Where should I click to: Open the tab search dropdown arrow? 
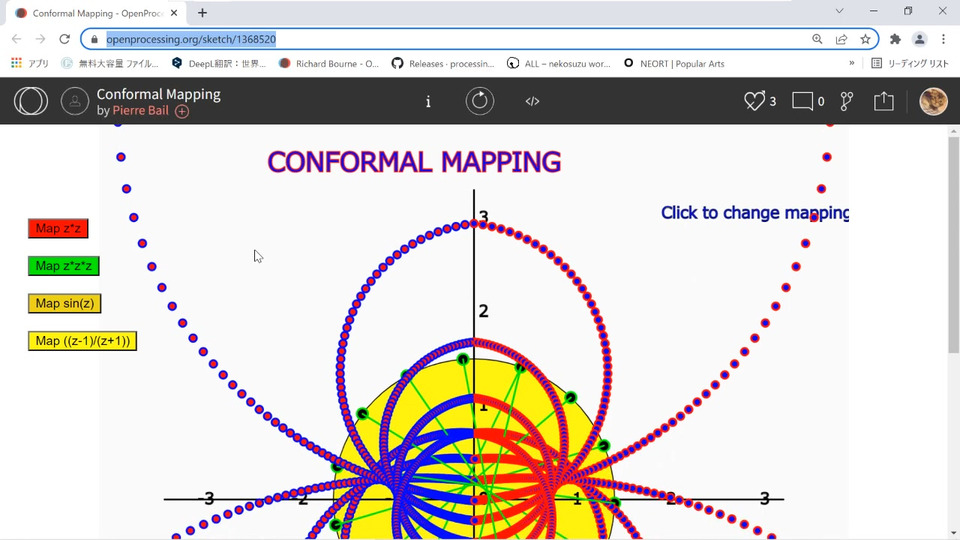pyautogui.click(x=839, y=11)
